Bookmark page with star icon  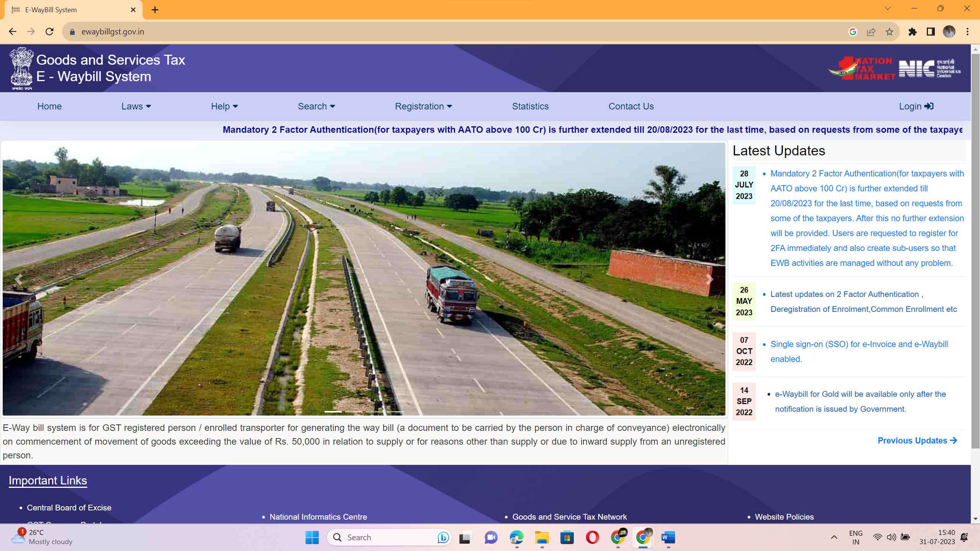889,32
